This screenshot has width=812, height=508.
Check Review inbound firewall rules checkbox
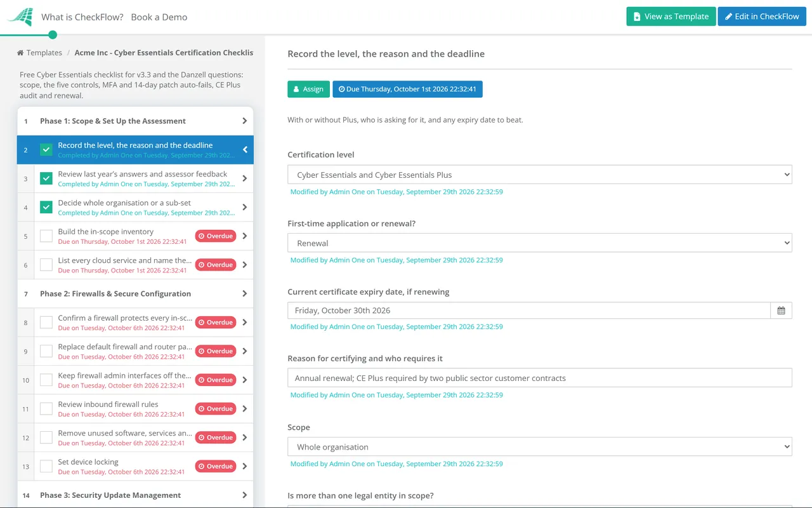pos(46,409)
